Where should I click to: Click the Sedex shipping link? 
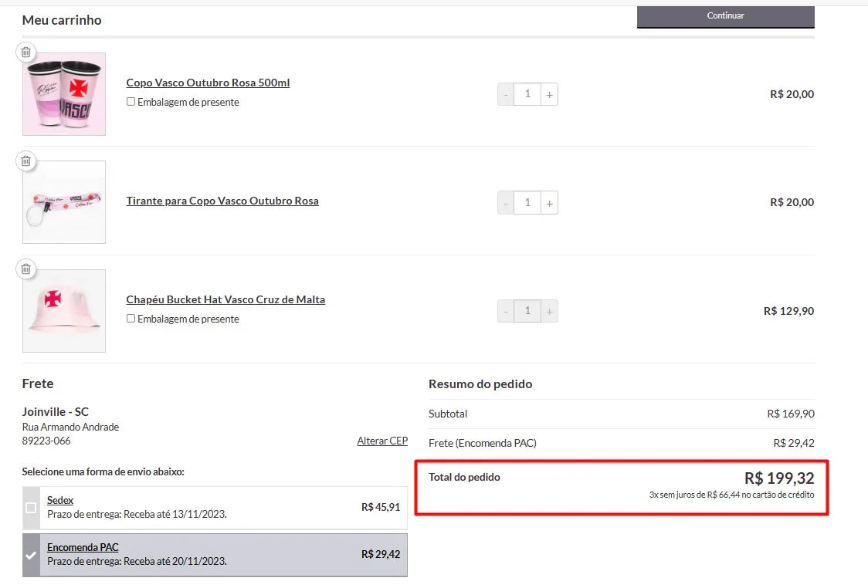click(59, 500)
